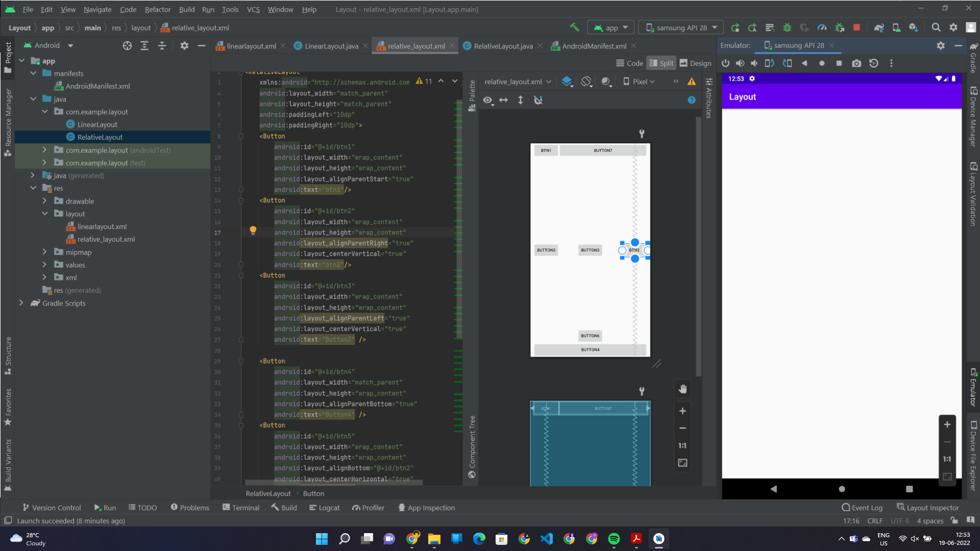Open the Android project view dropdown
The width and height of the screenshot is (980, 551).
49,45
